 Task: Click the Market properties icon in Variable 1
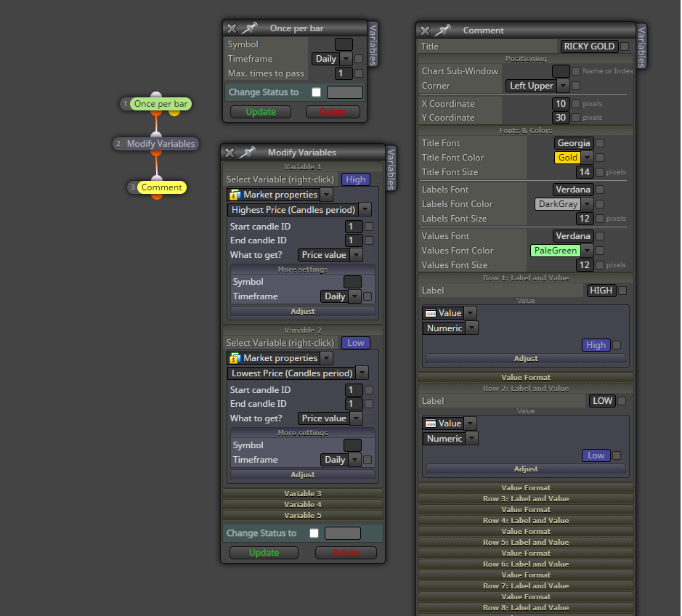click(x=235, y=195)
